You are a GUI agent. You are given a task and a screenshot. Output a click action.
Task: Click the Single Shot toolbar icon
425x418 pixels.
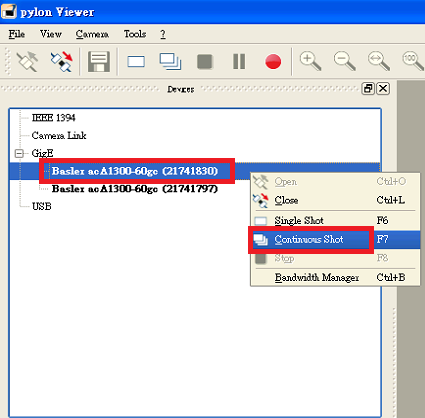tap(136, 62)
